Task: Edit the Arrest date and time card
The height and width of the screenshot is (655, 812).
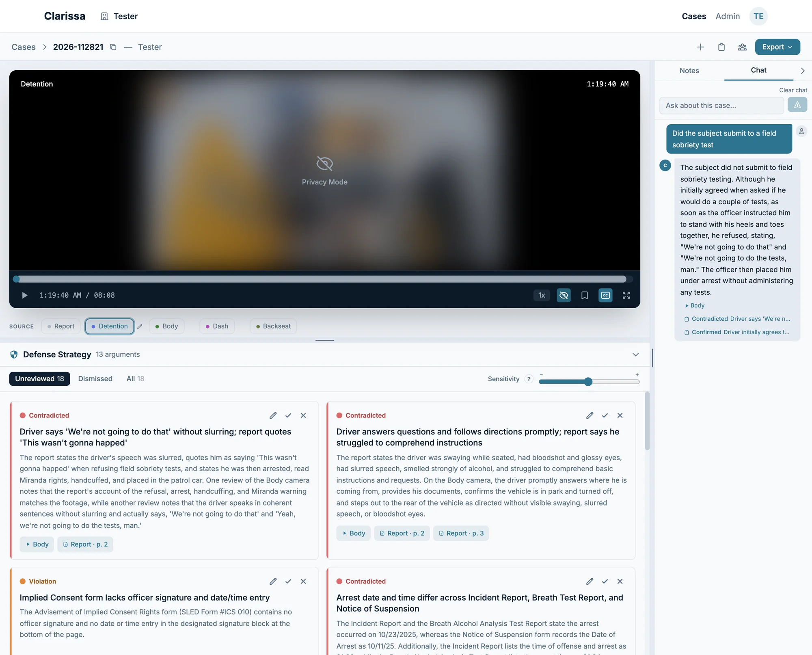Action: 590,582
